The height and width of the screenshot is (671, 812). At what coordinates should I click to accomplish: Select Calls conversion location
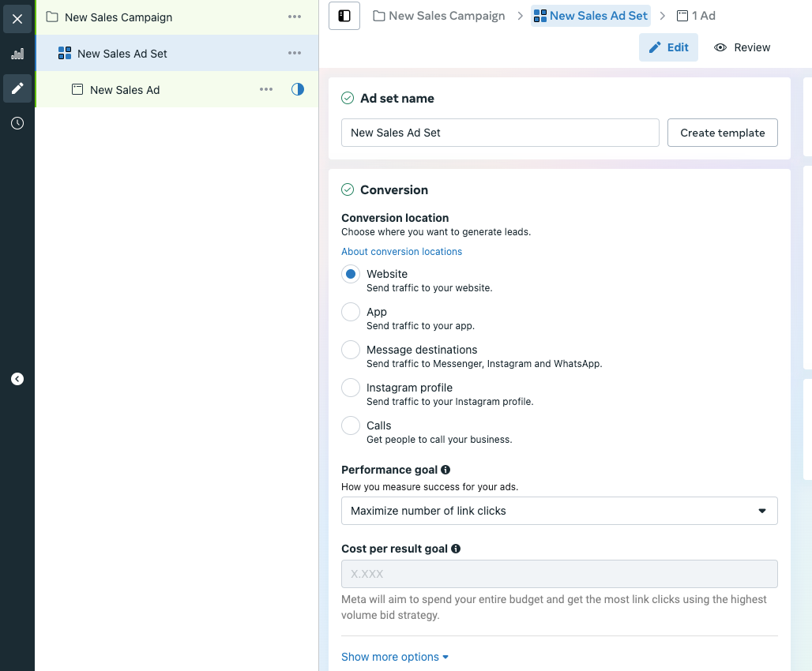[x=351, y=425]
